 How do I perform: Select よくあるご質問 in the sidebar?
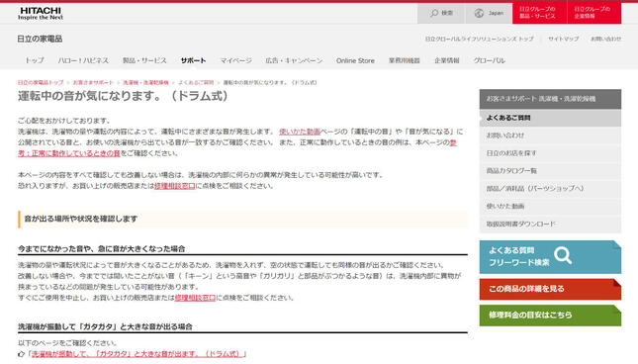550,118
